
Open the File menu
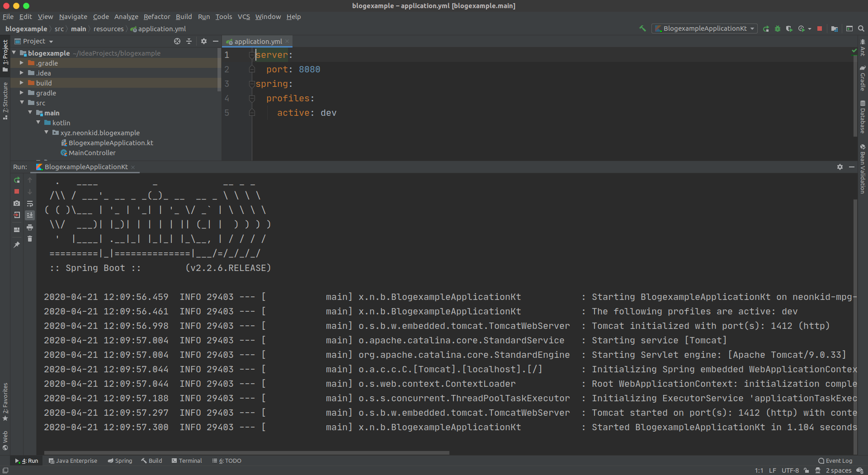tap(8, 17)
